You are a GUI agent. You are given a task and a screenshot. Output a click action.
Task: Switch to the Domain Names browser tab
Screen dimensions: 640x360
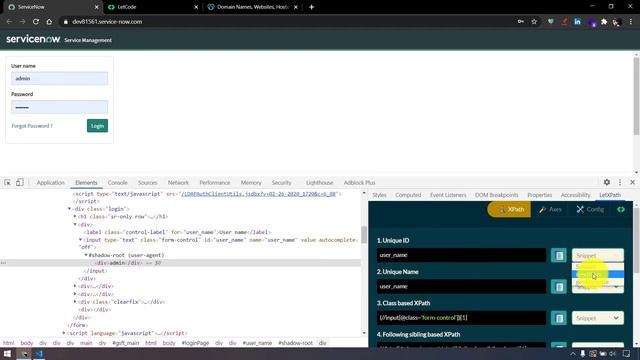click(x=253, y=7)
